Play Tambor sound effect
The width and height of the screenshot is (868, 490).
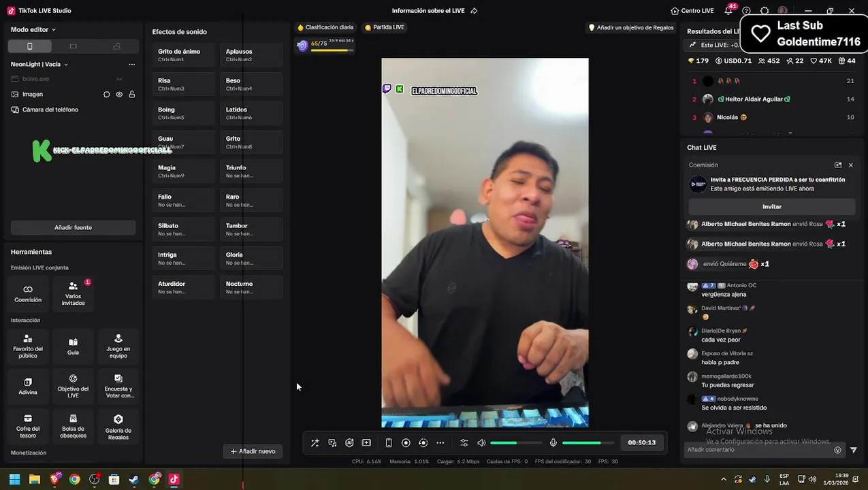point(251,229)
